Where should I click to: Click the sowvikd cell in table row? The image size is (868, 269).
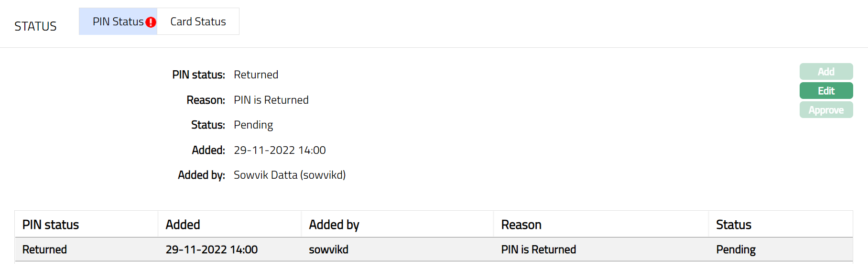[328, 249]
